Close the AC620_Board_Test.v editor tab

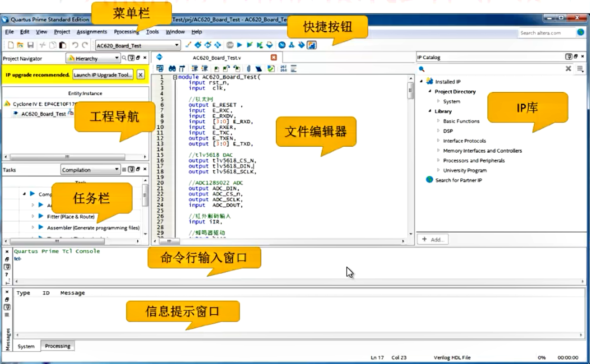(x=273, y=57)
